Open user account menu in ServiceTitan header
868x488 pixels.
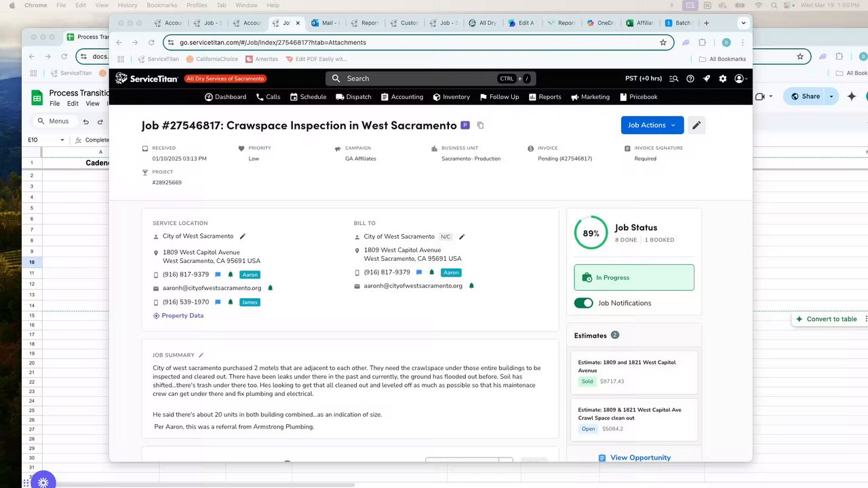pyautogui.click(x=741, y=79)
